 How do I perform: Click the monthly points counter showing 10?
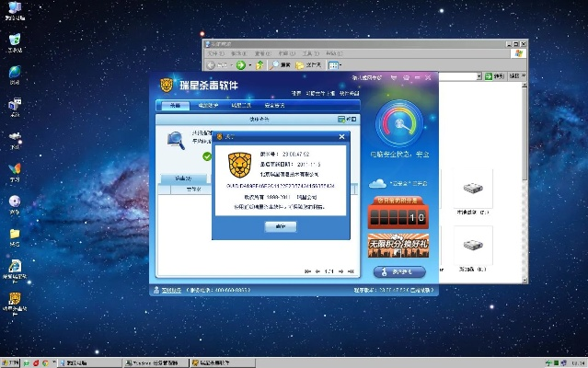pos(398,213)
